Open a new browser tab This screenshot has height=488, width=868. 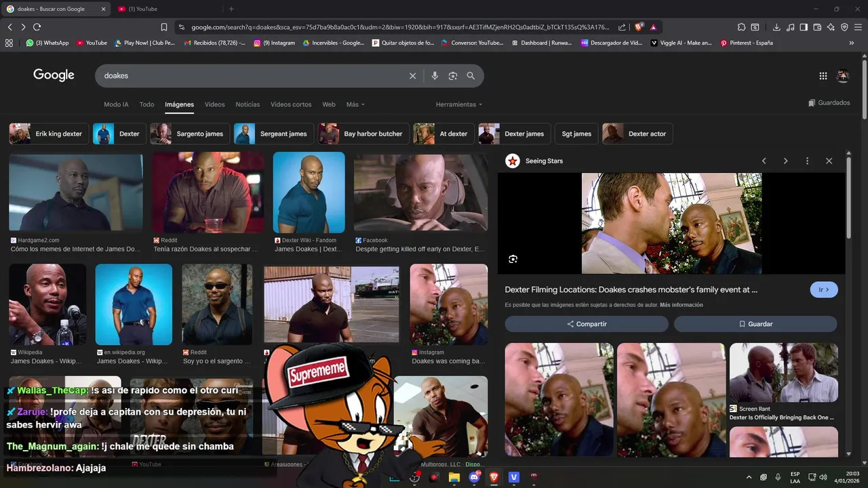pyautogui.click(x=231, y=9)
